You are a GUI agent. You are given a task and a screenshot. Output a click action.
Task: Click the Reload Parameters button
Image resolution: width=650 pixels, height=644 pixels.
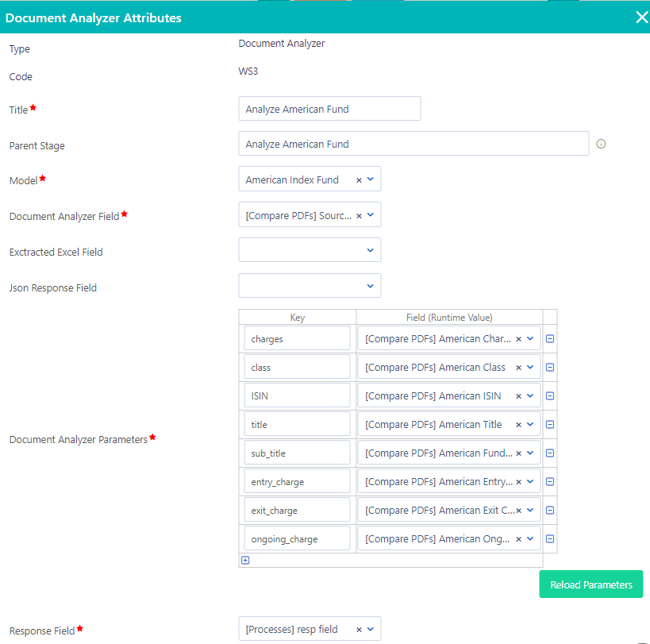[590, 584]
